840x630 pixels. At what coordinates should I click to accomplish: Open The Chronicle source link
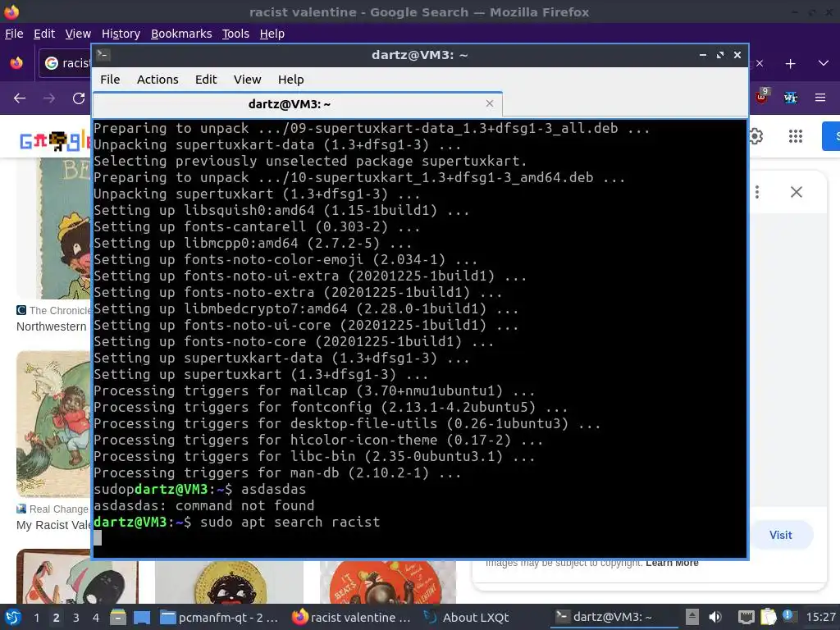click(x=53, y=311)
